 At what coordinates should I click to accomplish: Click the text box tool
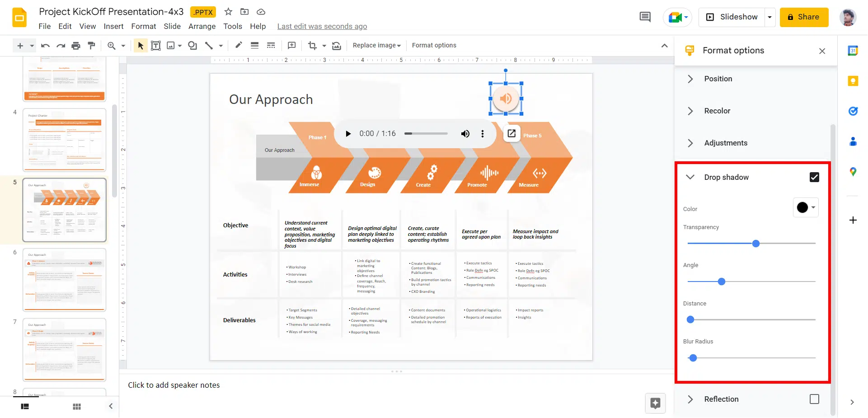pos(155,46)
